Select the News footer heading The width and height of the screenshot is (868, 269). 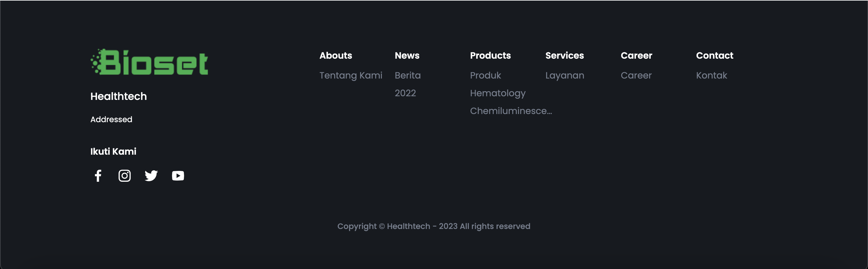pos(407,55)
